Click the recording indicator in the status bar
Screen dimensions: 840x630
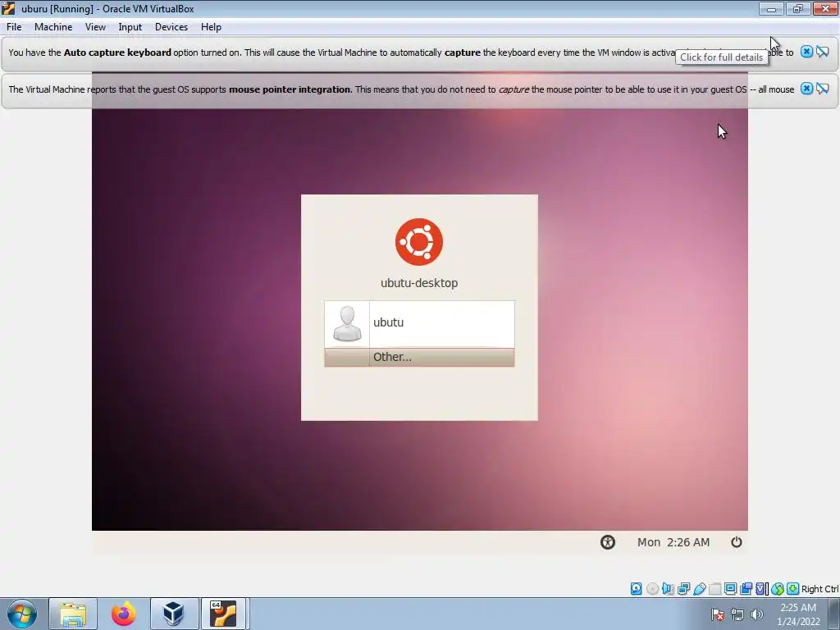pyautogui.click(x=746, y=589)
